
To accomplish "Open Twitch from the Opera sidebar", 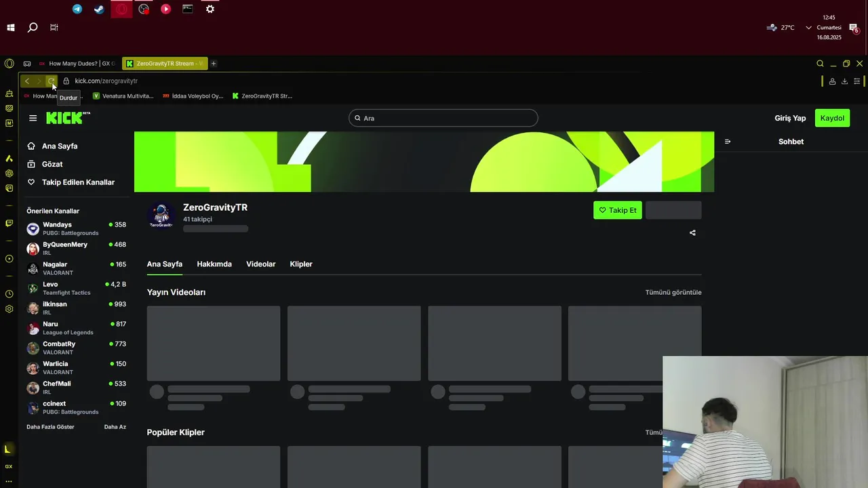I will pyautogui.click(x=9, y=223).
